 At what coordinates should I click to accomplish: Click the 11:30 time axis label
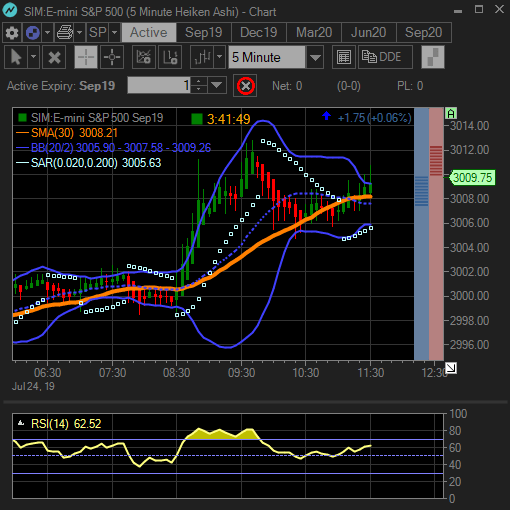coord(371,372)
